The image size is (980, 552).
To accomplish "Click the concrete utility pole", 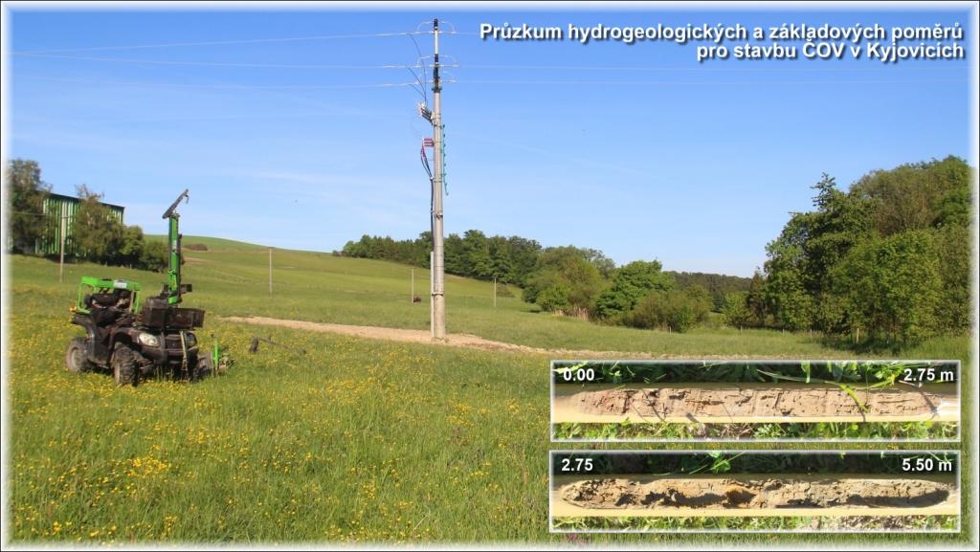I will pyautogui.click(x=437, y=181).
